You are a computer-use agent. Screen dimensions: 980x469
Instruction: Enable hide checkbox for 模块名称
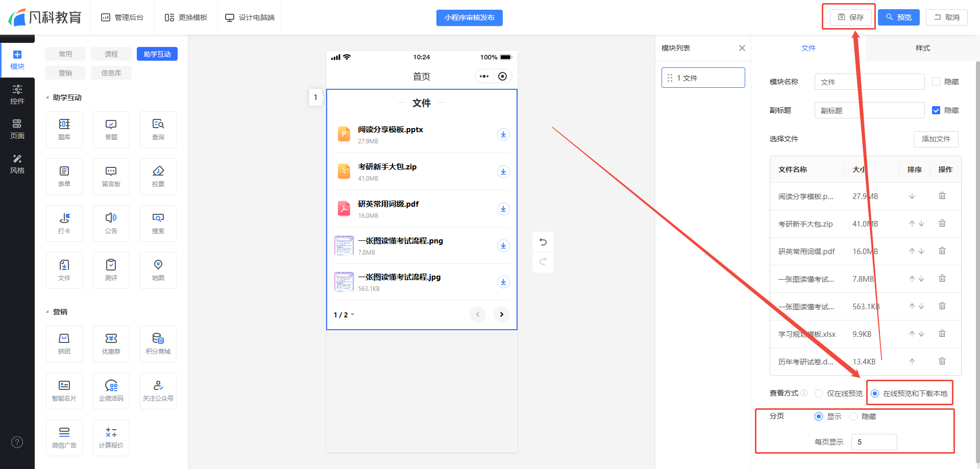pyautogui.click(x=936, y=82)
